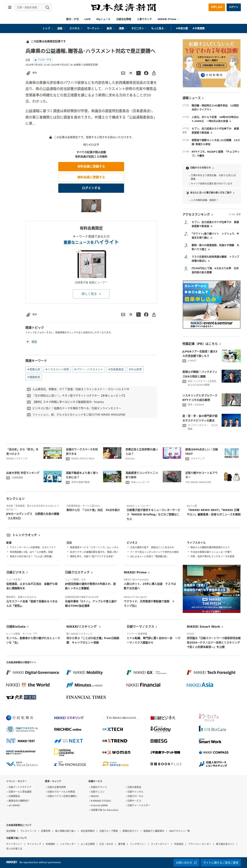Image resolution: width=247 pixels, height=868 pixels.
Task: Open 朝刊・夕刊 in the top menu
Action: click(73, 19)
